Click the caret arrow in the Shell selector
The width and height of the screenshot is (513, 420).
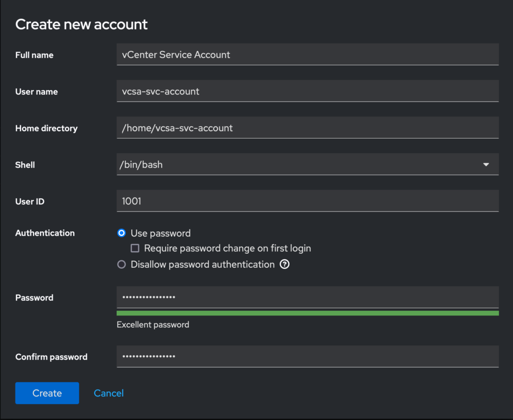pyautogui.click(x=485, y=165)
